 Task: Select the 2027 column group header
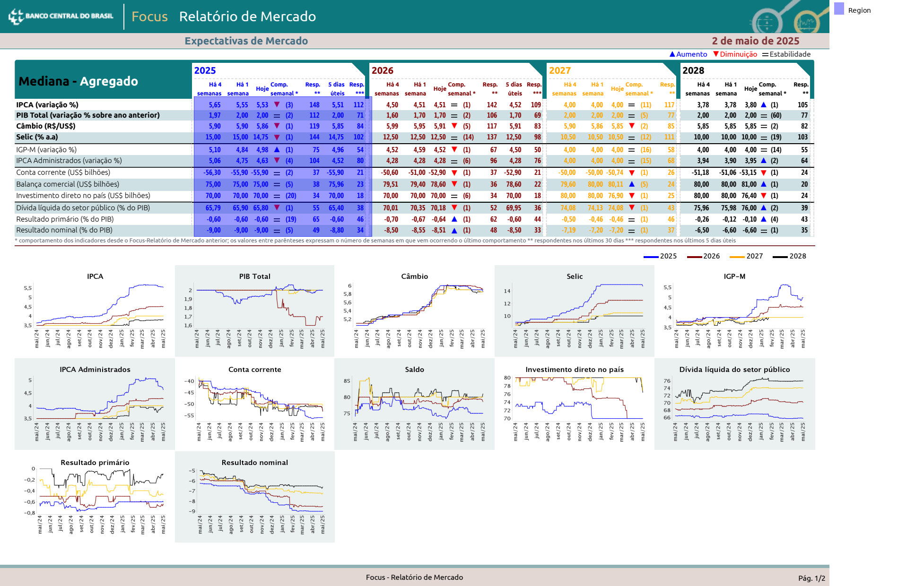(560, 70)
